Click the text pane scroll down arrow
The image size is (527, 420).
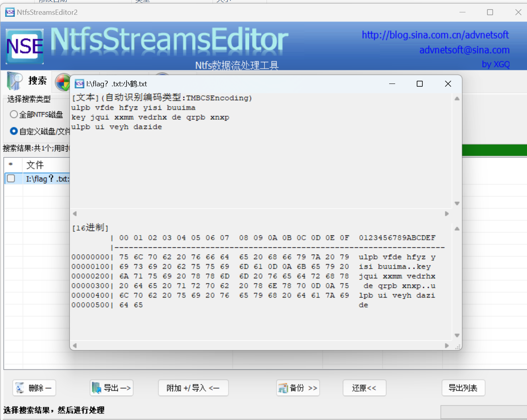click(x=457, y=203)
